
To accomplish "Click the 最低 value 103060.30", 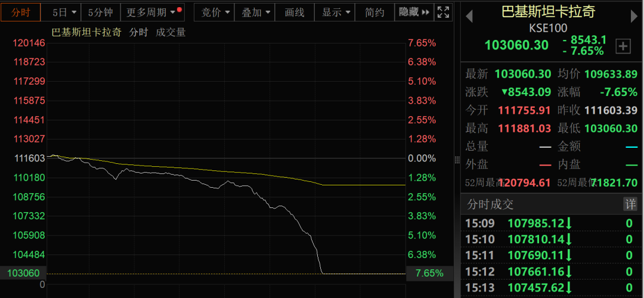I will point(611,128).
